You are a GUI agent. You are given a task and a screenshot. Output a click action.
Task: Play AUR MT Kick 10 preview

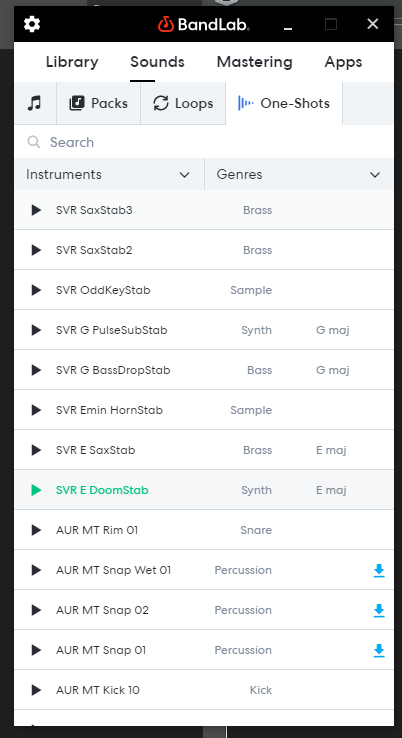pos(36,690)
